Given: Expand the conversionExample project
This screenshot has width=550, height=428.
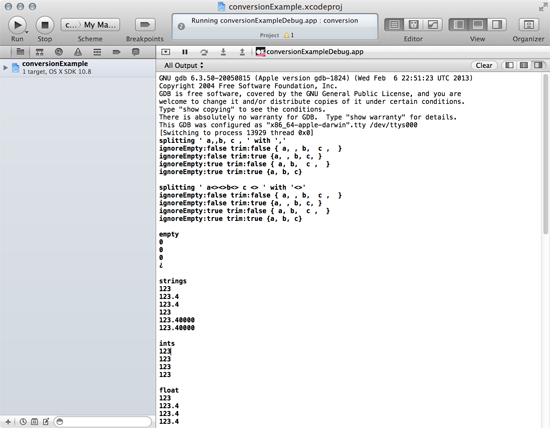Looking at the screenshot, I should (x=5, y=67).
